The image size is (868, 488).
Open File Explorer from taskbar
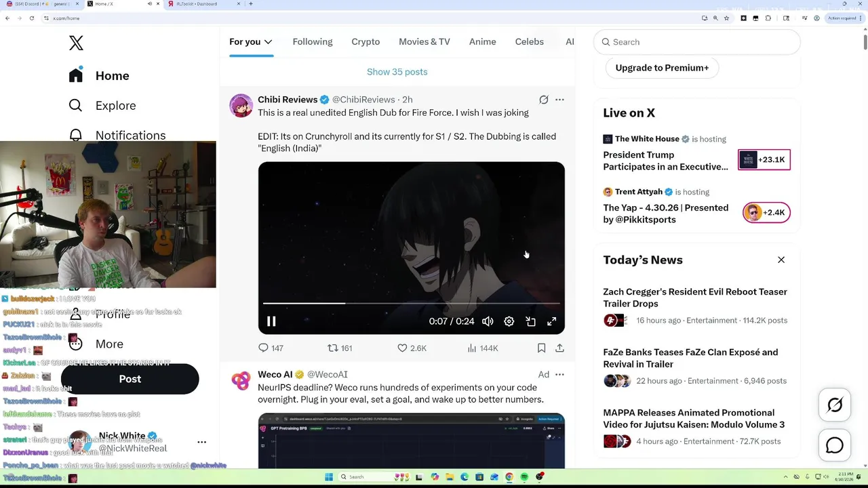pos(450,477)
